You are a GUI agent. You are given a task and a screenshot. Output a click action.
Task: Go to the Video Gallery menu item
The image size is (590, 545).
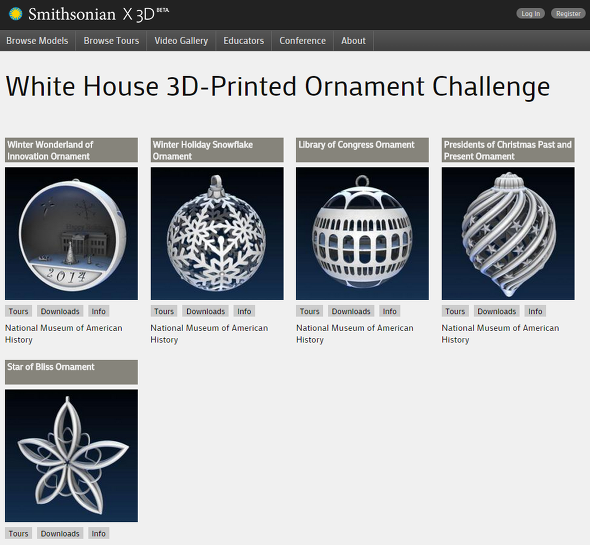[181, 41]
